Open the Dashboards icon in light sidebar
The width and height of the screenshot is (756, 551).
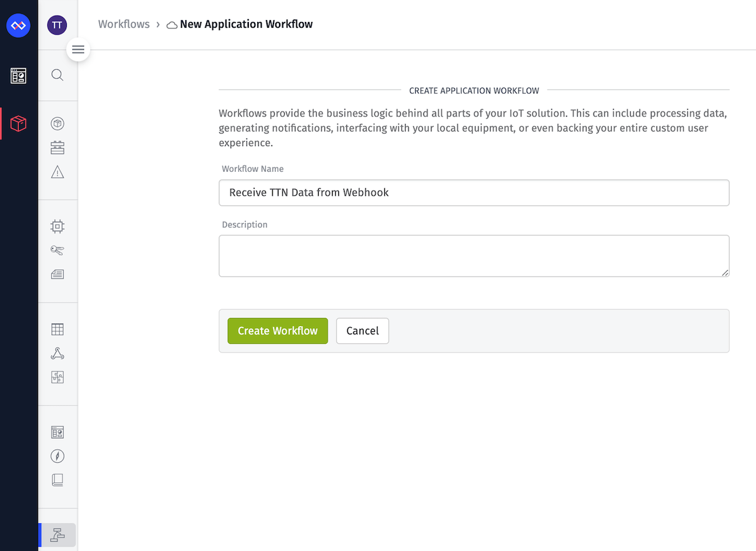point(57,432)
